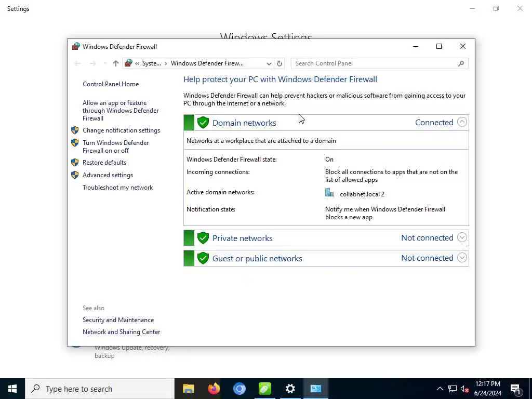This screenshot has height=399, width=532.
Task: Open the address bar previous locations dropdown
Action: point(269,64)
